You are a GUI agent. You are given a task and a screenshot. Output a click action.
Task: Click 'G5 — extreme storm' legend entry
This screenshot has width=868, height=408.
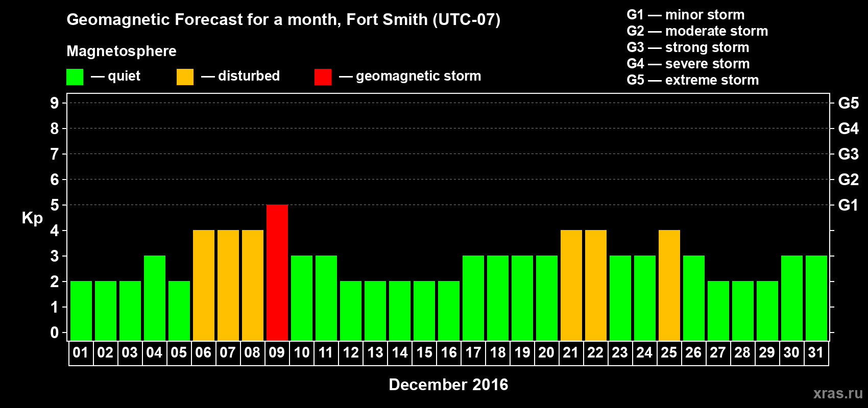tap(693, 80)
